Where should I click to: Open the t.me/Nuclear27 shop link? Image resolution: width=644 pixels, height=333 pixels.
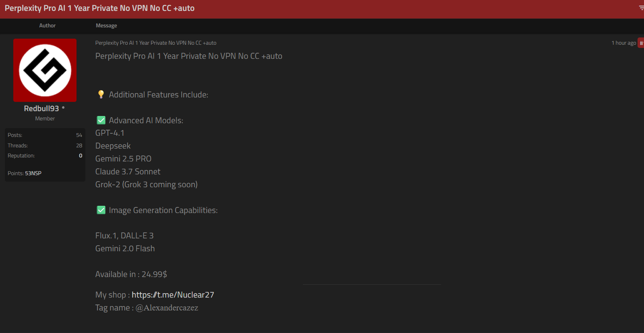[x=173, y=295]
